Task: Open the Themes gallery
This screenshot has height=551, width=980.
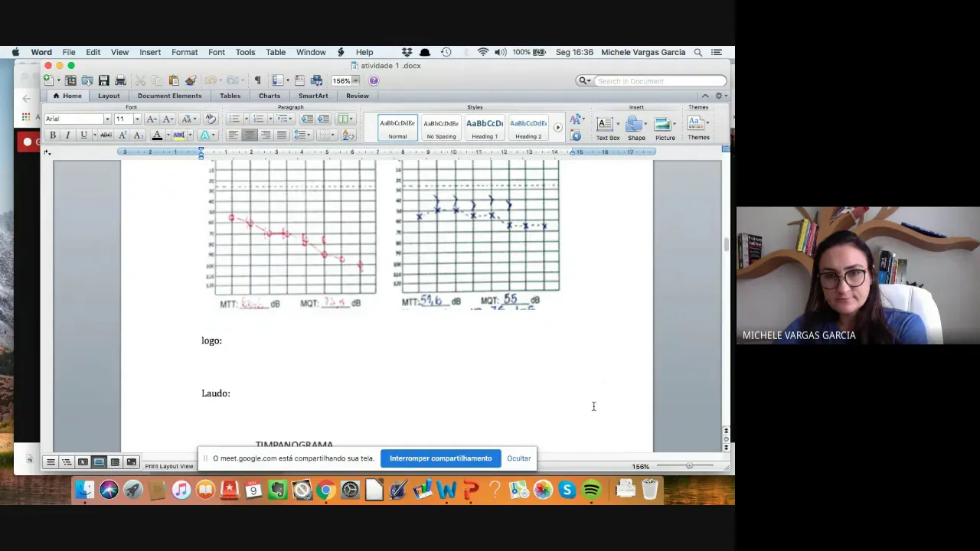Action: [x=698, y=127]
